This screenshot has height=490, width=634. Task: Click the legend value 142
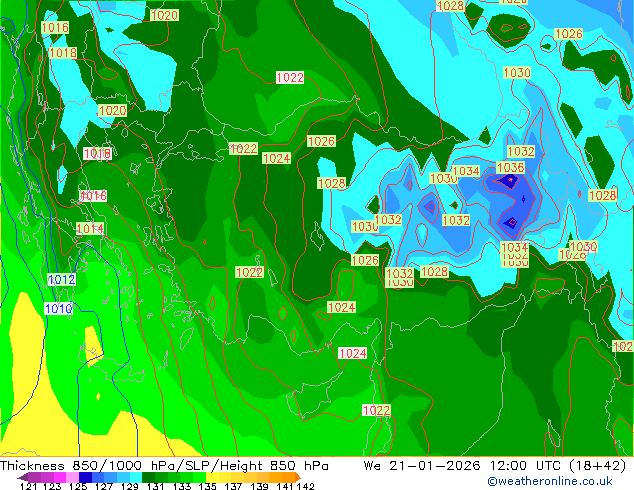(x=306, y=486)
